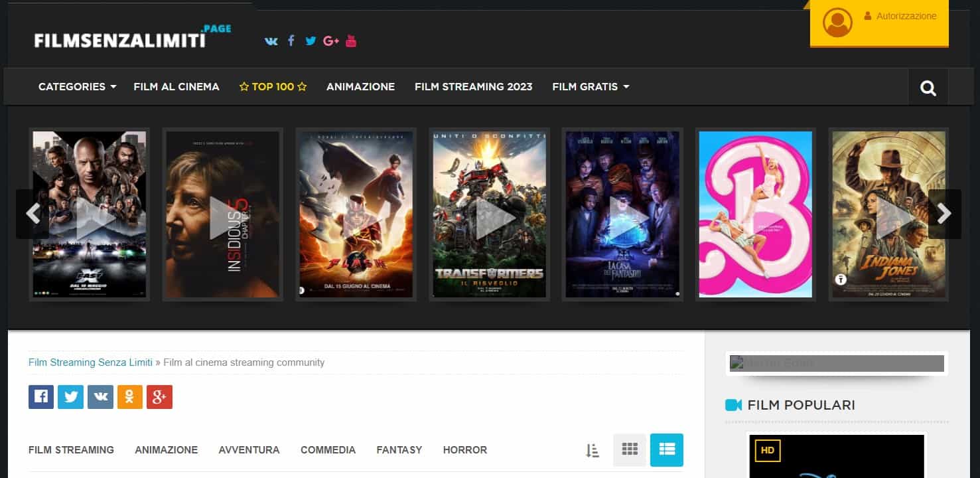Screen dimensions: 980x478
Task: Play the Indiana Jones poster
Action: [889, 214]
